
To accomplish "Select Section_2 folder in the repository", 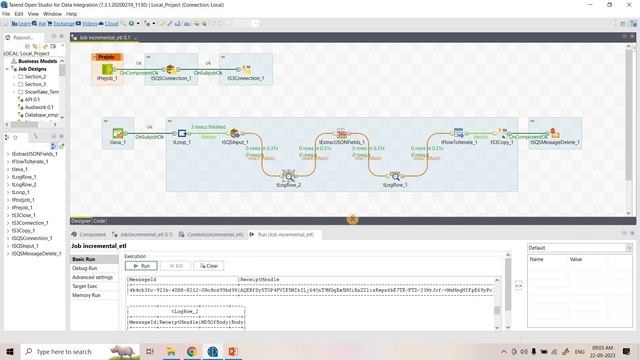I will point(35,76).
